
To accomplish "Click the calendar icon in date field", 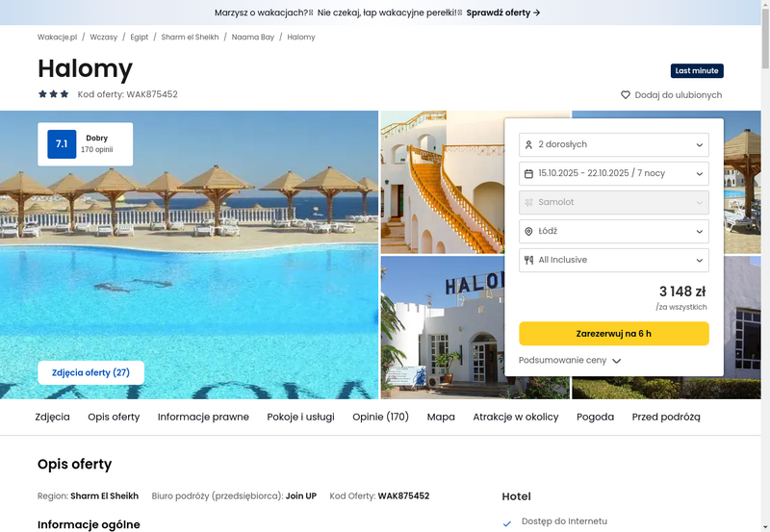I will (x=528, y=174).
